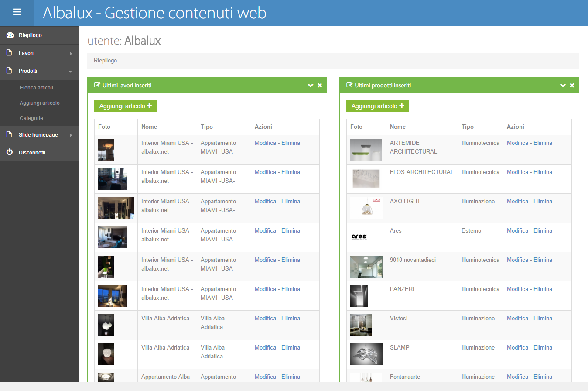Open Categorie under Prodotti
Viewport: 588px width, 391px height.
31,118
